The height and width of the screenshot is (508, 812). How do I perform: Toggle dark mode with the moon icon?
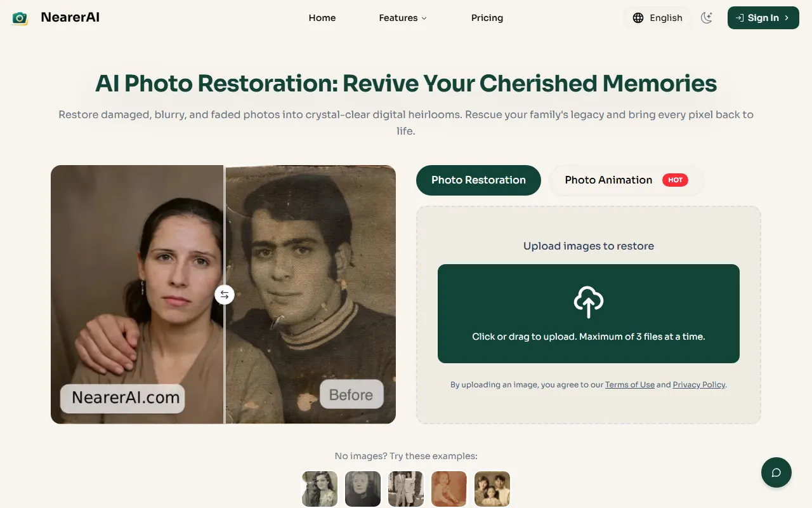(707, 18)
